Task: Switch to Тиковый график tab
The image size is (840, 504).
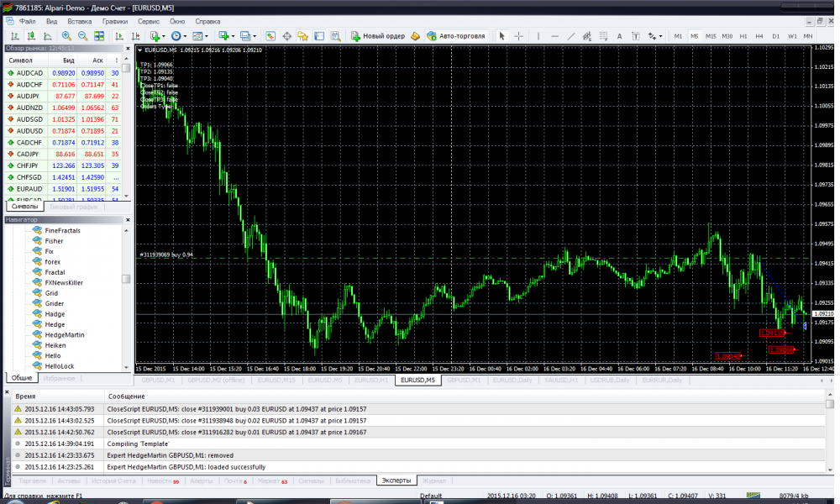Action: coord(73,207)
